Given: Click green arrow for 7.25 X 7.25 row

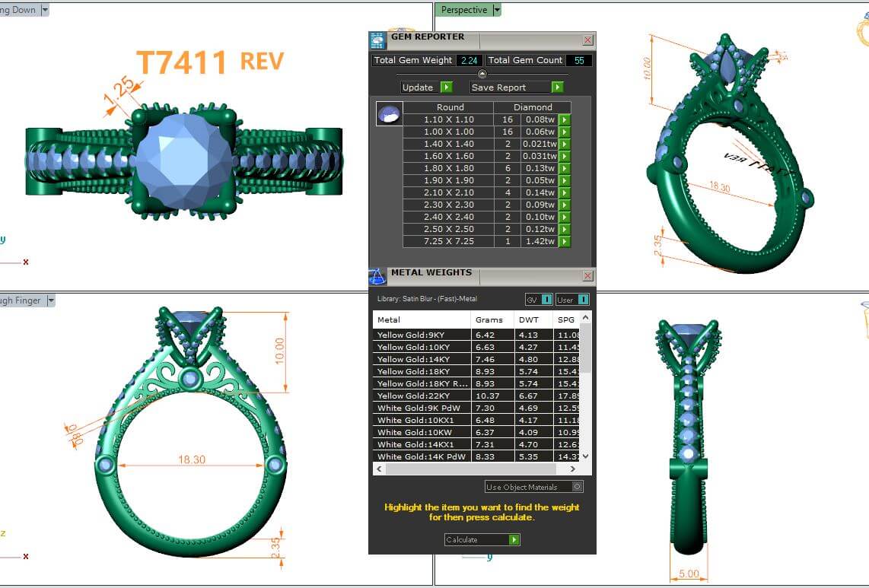Looking at the screenshot, I should click(x=565, y=241).
